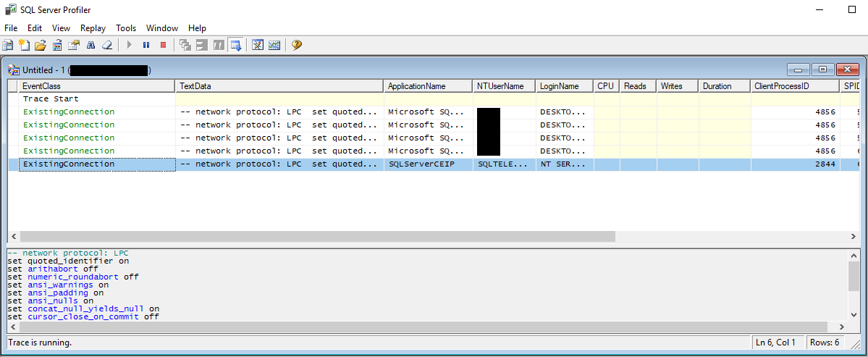This screenshot has height=357, width=868.
Task: Click the Start trace play icon
Action: [x=130, y=45]
